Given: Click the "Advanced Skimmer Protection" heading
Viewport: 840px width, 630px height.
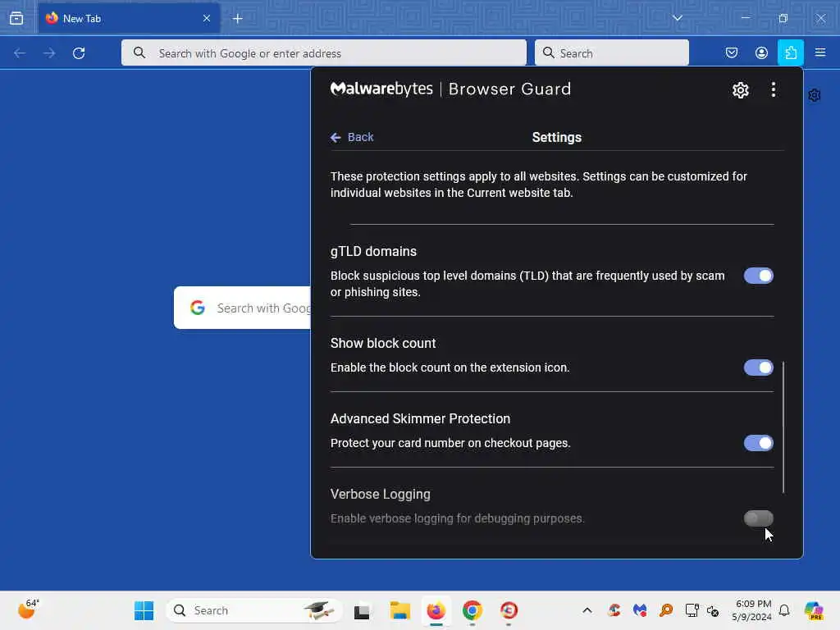Looking at the screenshot, I should [x=420, y=418].
